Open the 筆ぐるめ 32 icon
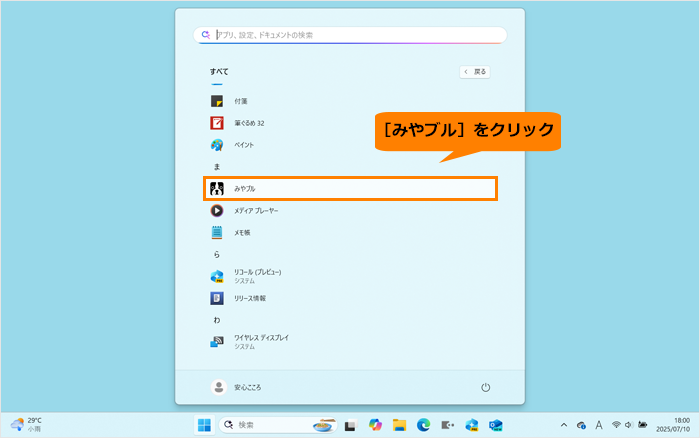Image resolution: width=700 pixels, height=438 pixels. (217, 123)
